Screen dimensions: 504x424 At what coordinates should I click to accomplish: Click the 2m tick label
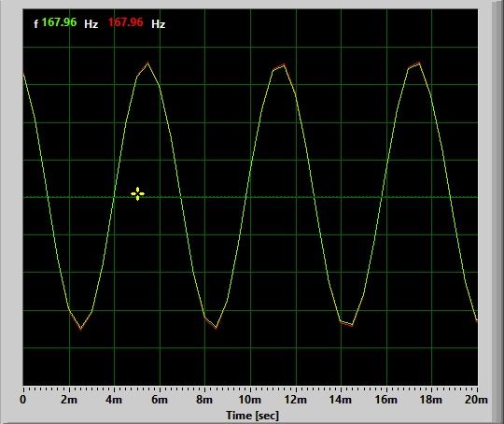click(69, 400)
